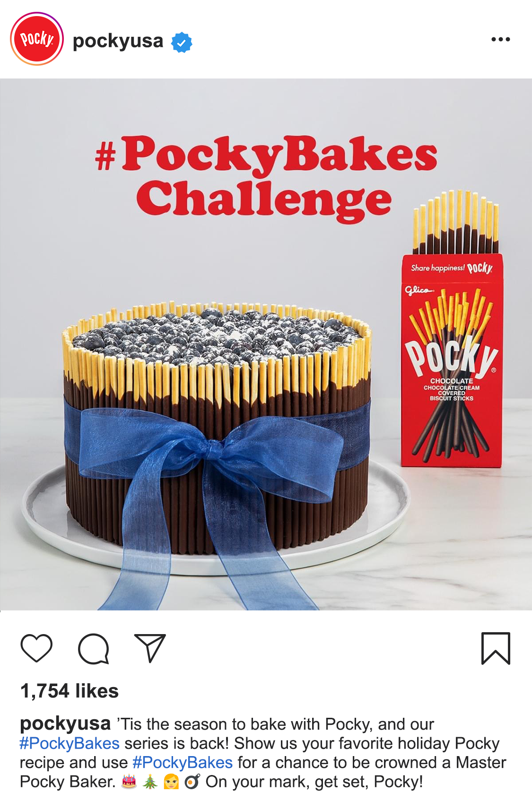The height and width of the screenshot is (801, 532).
Task: Click the #PockyBakes Challenge red title text
Action: 266,178
